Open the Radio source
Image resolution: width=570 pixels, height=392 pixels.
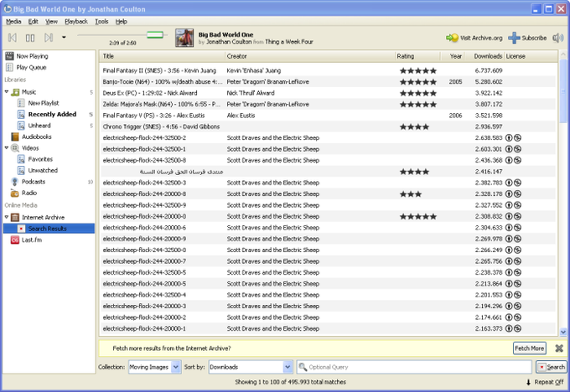[29, 193]
